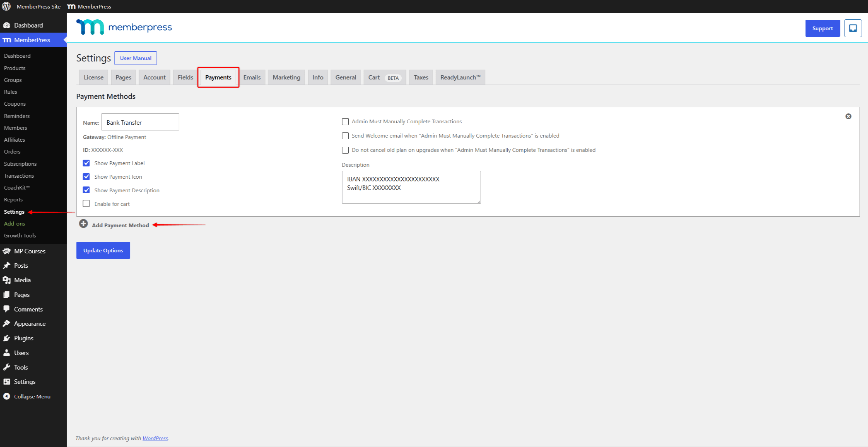Enable Admin Must Manually Complete Transactions
Screen dimensions: 868x447
pyautogui.click(x=345, y=122)
